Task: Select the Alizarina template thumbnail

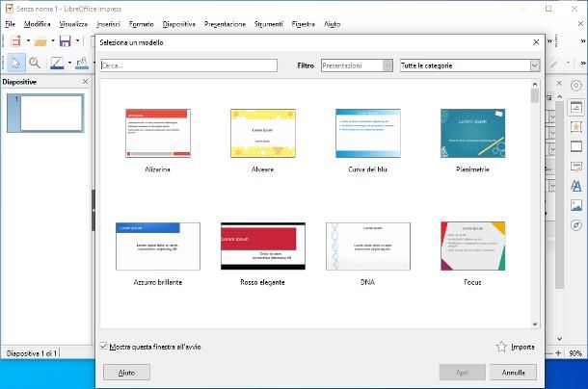Action: pos(158,133)
